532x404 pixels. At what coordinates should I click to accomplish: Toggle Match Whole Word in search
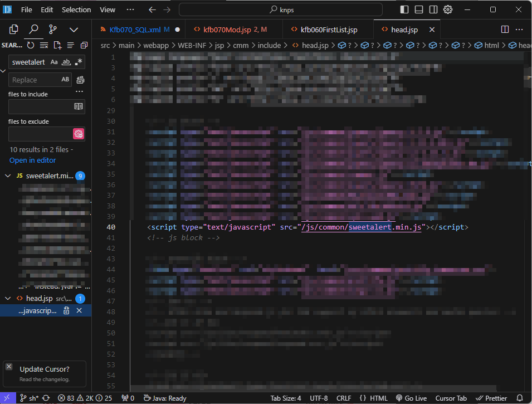click(x=66, y=62)
